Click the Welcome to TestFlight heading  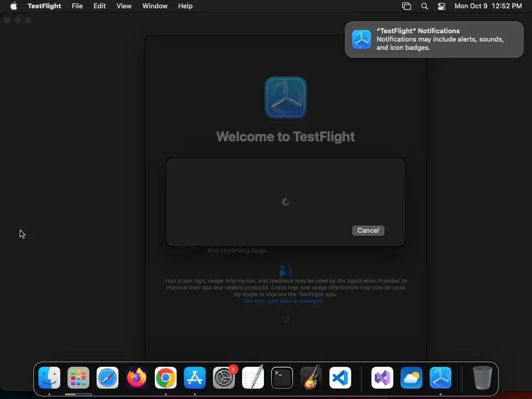[x=285, y=137]
